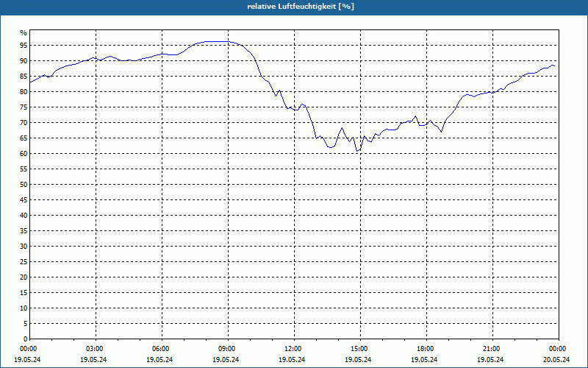Image resolution: width=588 pixels, height=368 pixels.
Task: Click the y-axis value '55'
Action: point(24,169)
